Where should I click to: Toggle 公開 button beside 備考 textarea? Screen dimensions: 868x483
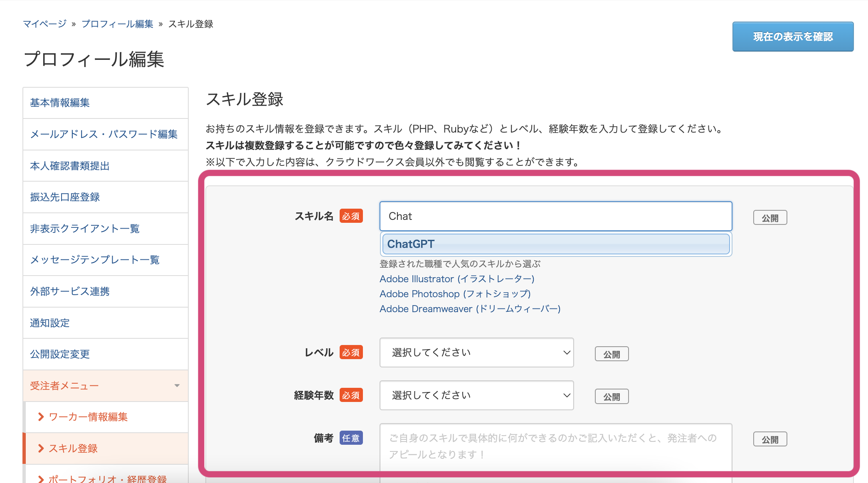point(769,439)
